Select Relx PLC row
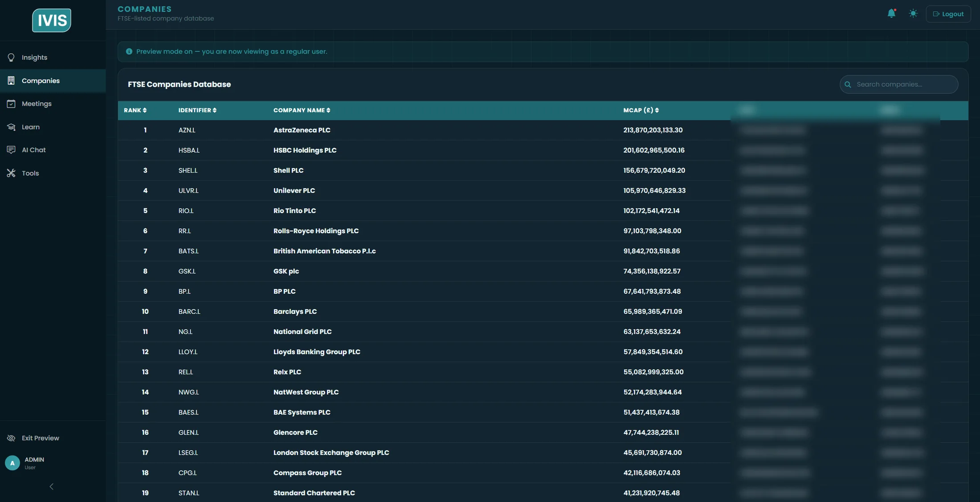The image size is (980, 502). (x=543, y=372)
